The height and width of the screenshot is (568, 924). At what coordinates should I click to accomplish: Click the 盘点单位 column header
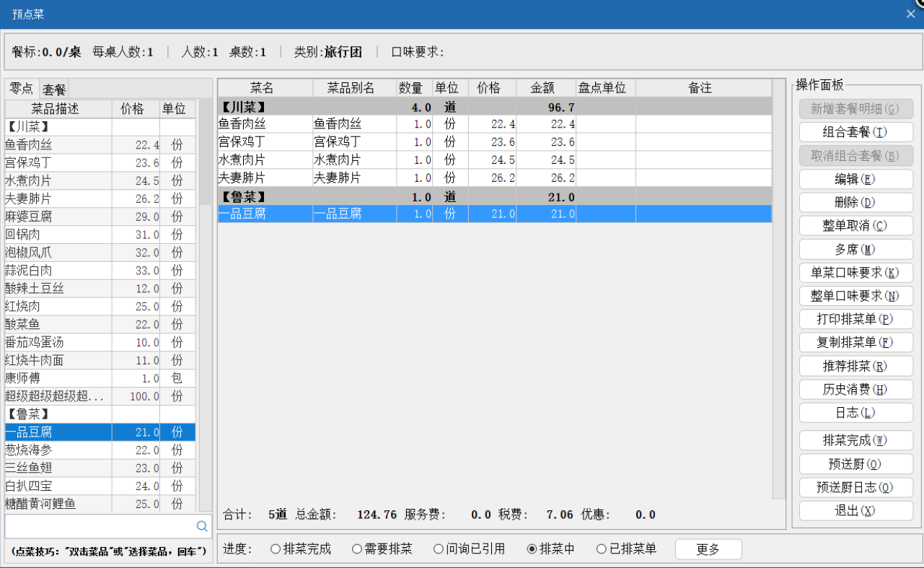(x=606, y=88)
